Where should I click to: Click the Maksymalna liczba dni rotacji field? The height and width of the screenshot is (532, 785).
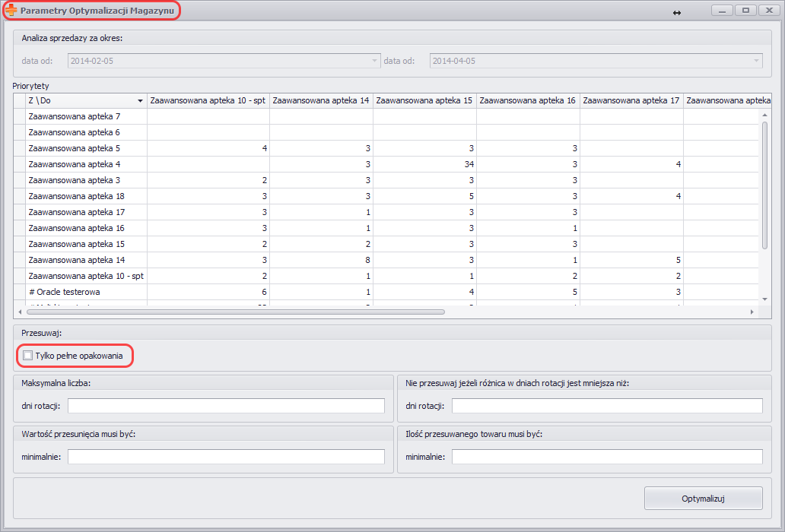point(226,406)
